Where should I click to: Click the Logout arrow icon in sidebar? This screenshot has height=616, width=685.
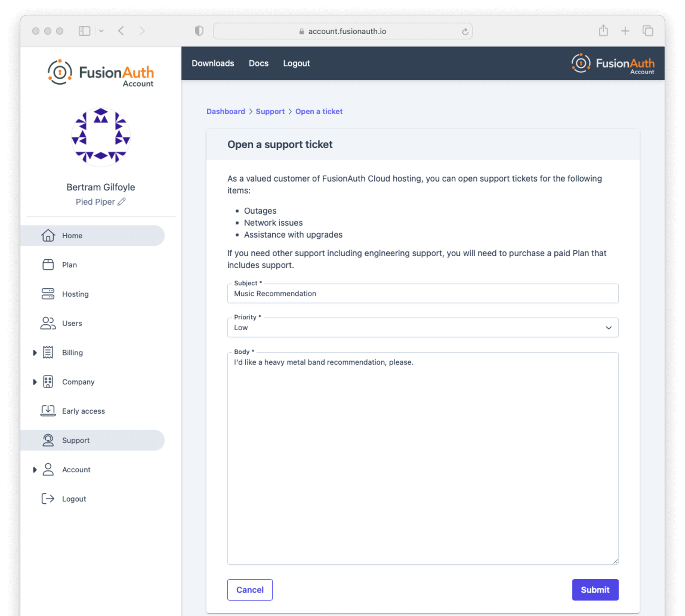click(48, 499)
